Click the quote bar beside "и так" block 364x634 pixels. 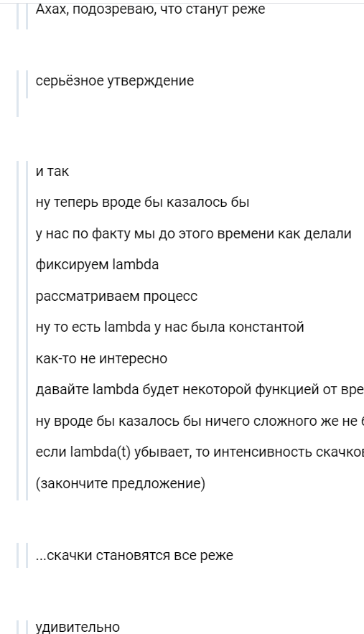click(x=27, y=330)
